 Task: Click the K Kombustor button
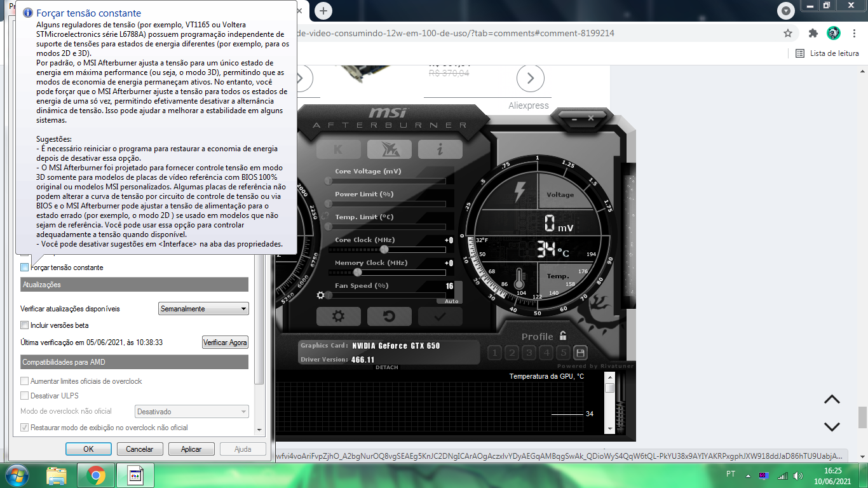click(339, 149)
